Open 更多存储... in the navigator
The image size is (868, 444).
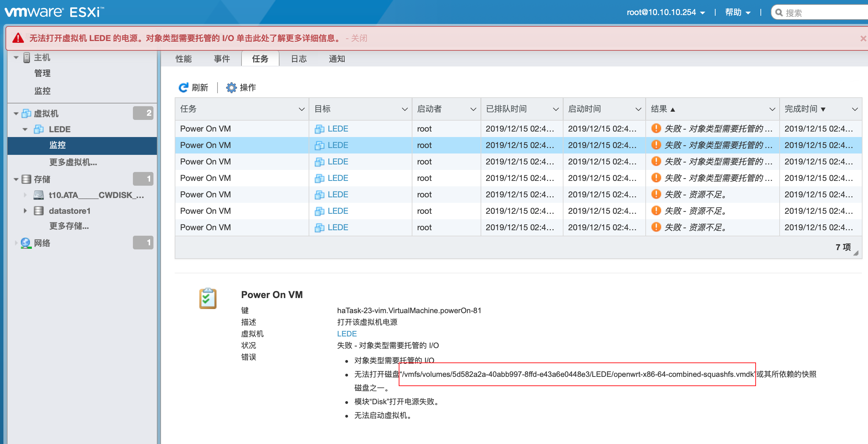69,226
